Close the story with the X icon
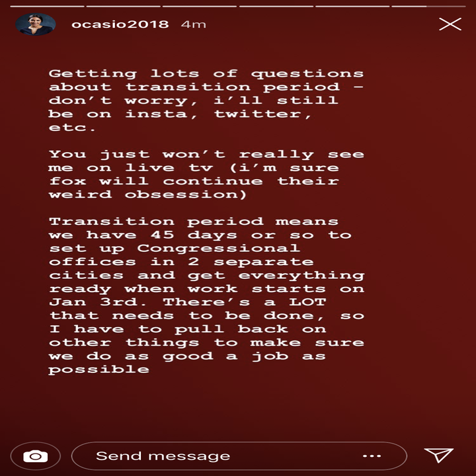This screenshot has height=476, width=476. (x=450, y=24)
